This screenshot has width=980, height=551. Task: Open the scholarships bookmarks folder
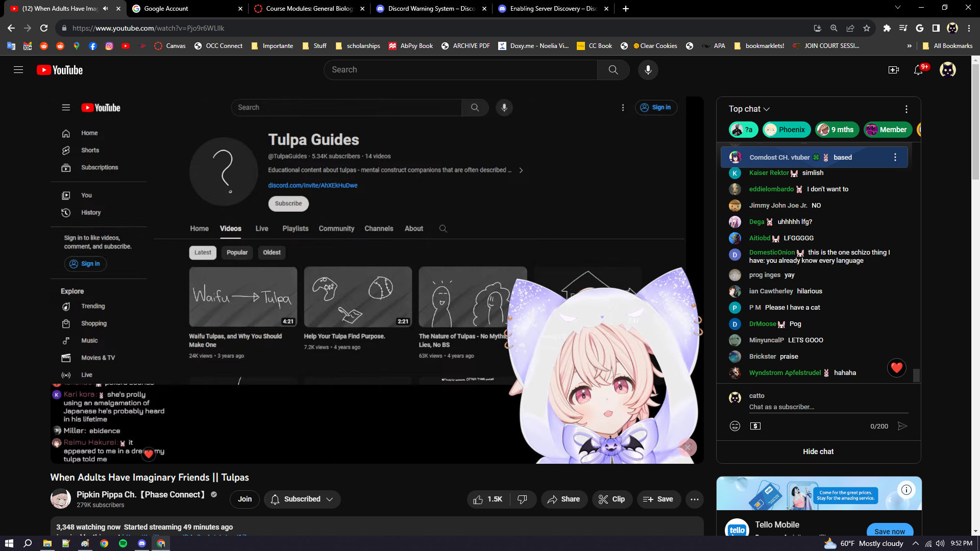pyautogui.click(x=358, y=46)
